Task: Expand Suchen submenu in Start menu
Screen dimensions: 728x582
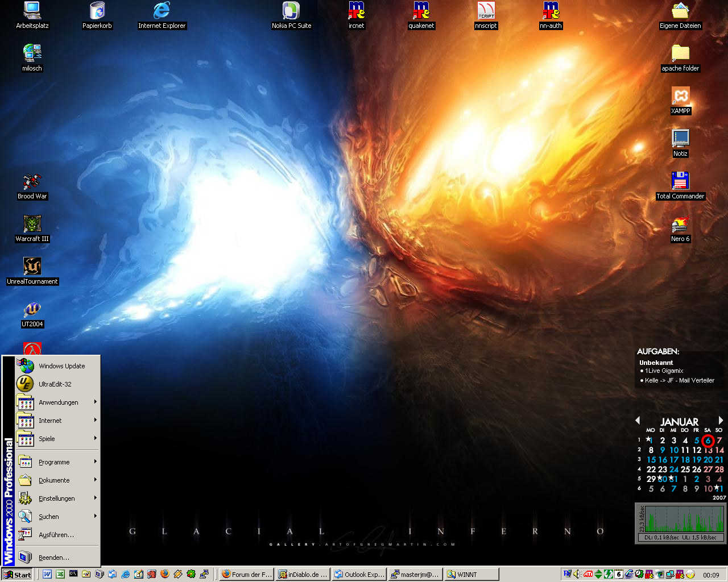Action: point(57,517)
